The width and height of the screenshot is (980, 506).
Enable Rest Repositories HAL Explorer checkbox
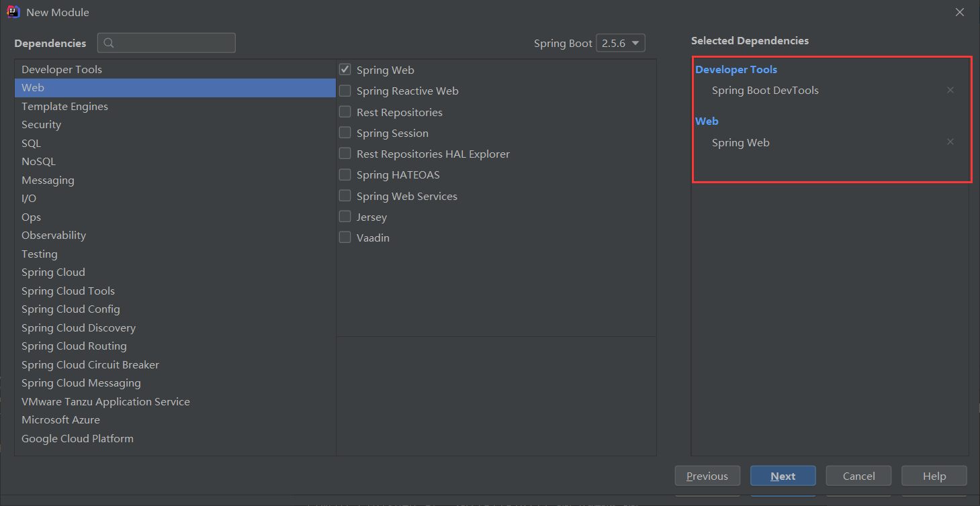pyautogui.click(x=345, y=154)
